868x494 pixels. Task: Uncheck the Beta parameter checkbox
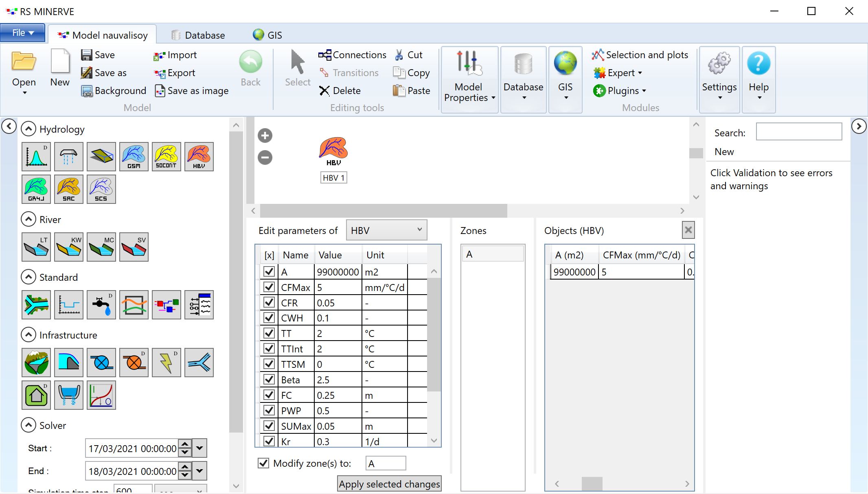(x=269, y=380)
